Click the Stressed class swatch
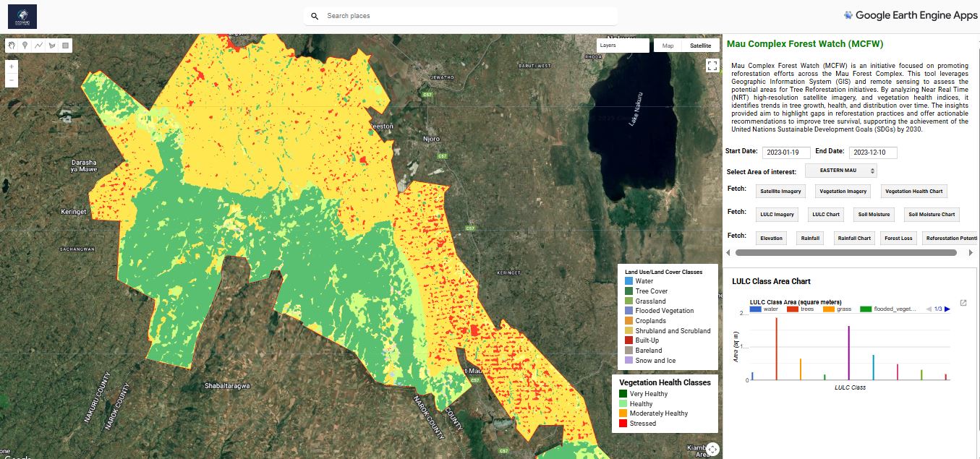 (623, 424)
